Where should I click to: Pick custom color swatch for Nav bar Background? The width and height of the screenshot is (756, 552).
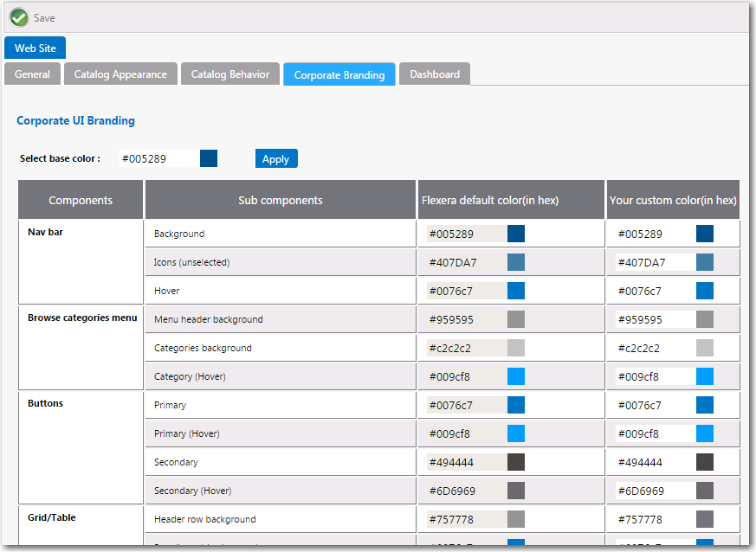tap(705, 234)
